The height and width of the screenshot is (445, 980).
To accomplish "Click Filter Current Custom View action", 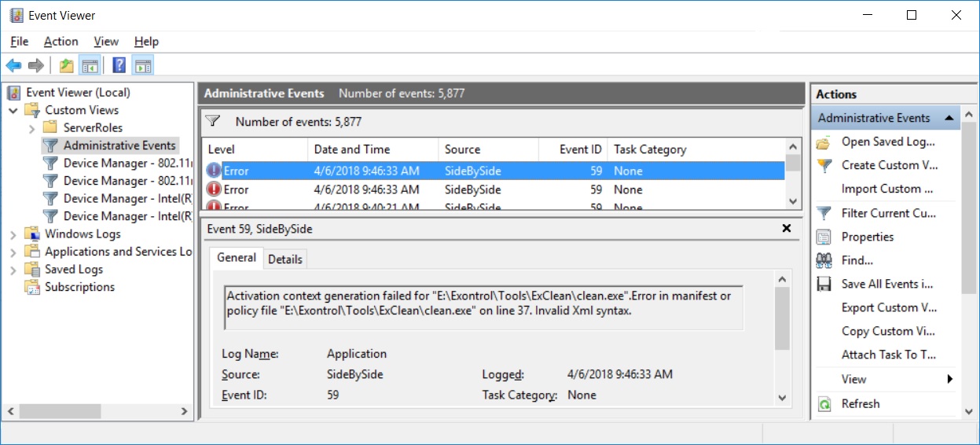I will (888, 213).
